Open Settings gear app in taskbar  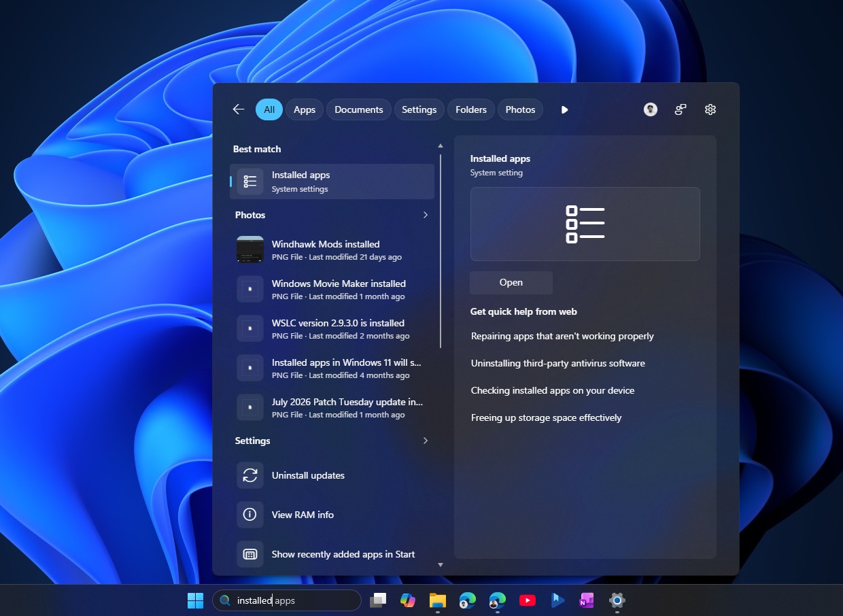(x=617, y=600)
